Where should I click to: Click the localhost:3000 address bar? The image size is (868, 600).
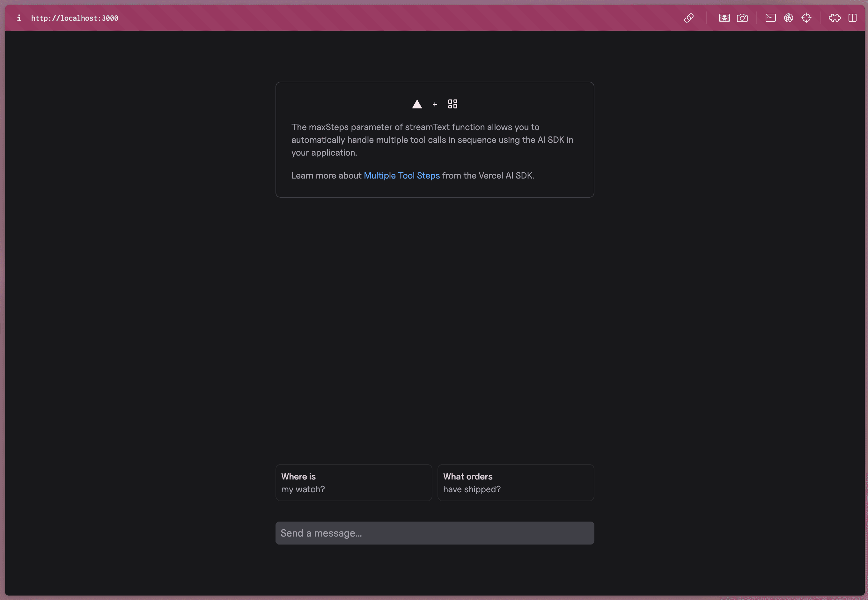(74, 18)
